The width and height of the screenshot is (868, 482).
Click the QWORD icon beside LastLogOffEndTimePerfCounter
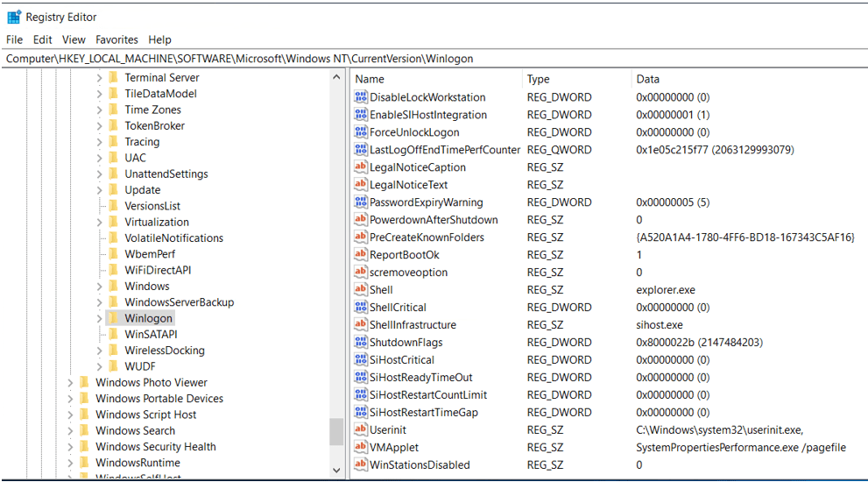click(360, 150)
